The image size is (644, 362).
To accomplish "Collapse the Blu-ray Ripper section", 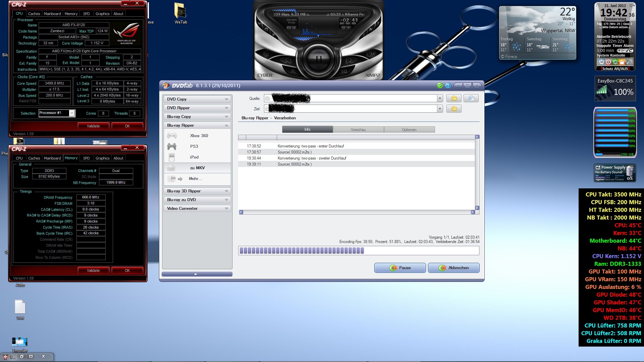I will point(226,125).
